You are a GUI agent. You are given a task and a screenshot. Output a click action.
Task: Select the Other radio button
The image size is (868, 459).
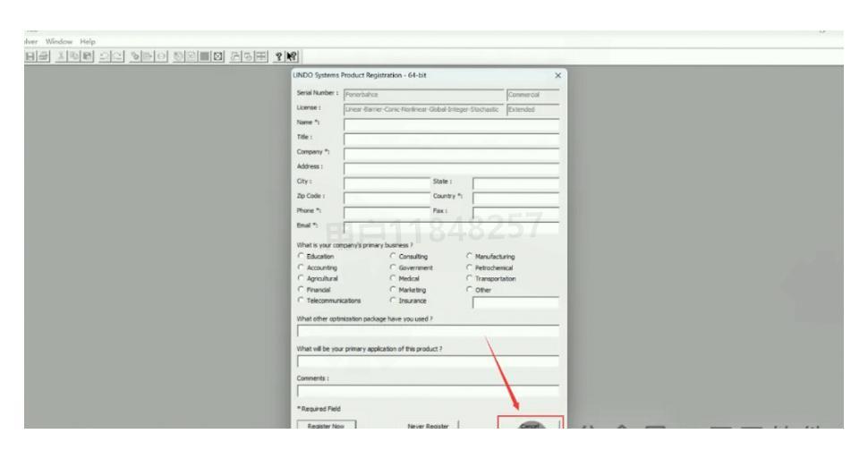click(x=470, y=289)
